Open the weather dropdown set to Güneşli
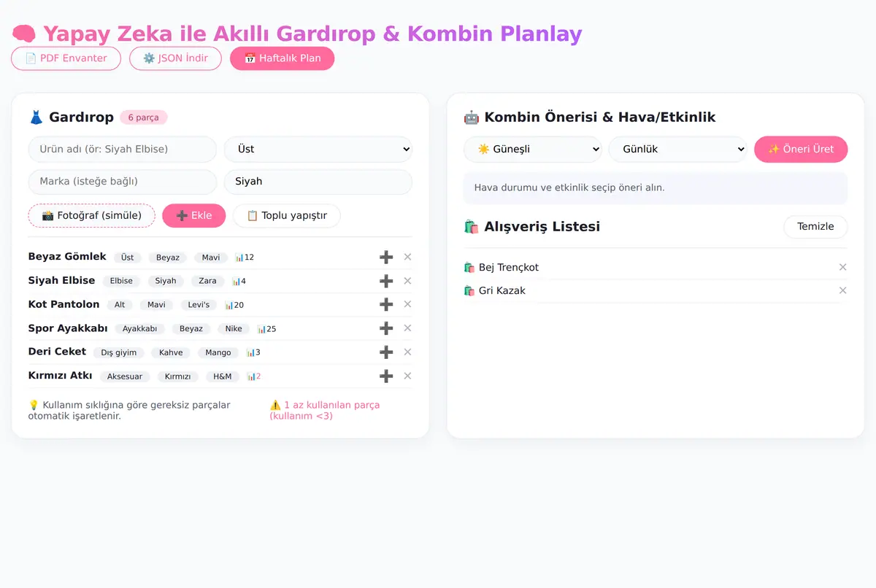The height and width of the screenshot is (588, 876). coord(532,149)
